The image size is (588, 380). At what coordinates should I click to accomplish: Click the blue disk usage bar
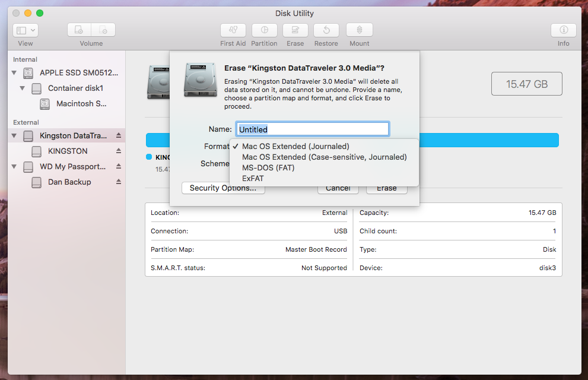pyautogui.click(x=488, y=140)
